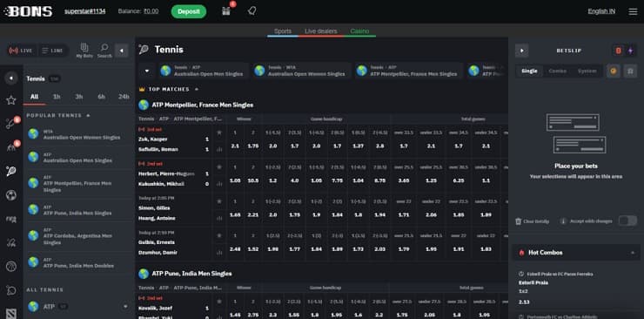Favorite the Herbert vs Kukushkin match

[219, 166]
